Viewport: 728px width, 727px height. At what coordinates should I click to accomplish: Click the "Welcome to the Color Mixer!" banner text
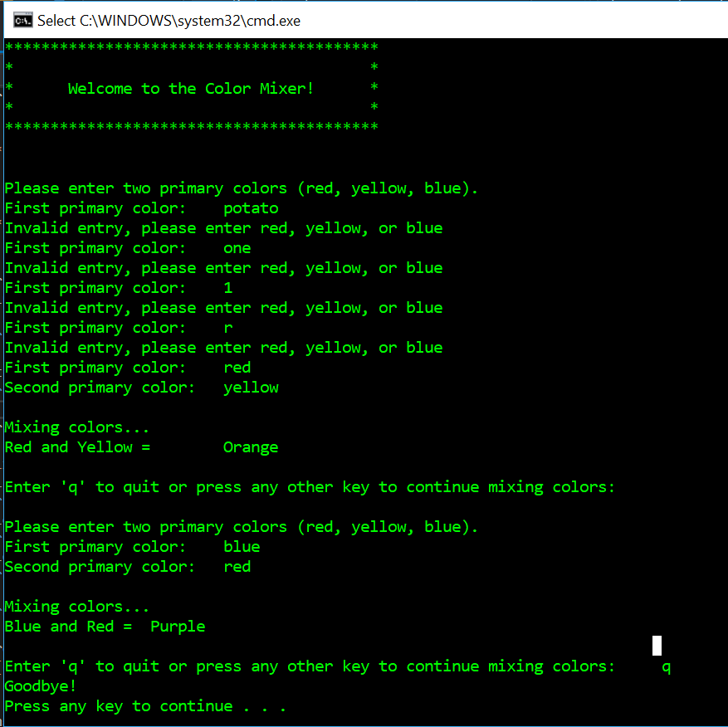pos(191,89)
